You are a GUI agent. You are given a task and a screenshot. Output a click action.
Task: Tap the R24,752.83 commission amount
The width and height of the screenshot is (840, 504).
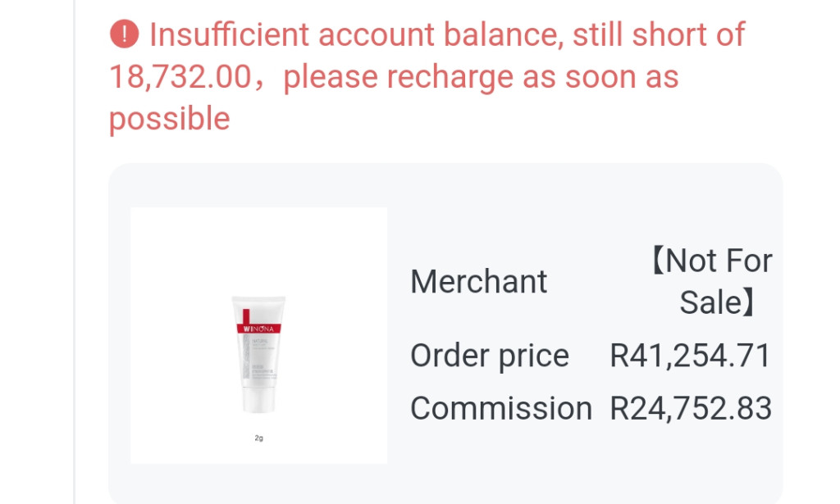(690, 408)
